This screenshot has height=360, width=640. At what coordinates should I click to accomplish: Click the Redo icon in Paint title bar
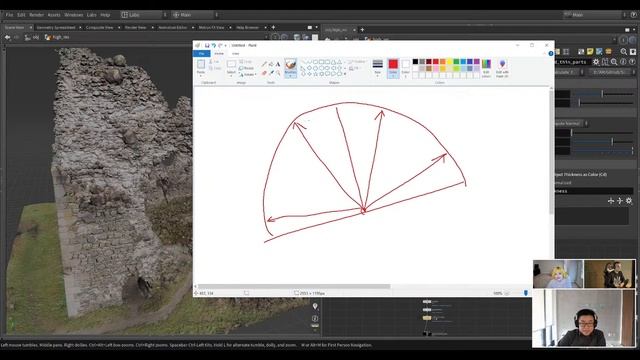220,45
